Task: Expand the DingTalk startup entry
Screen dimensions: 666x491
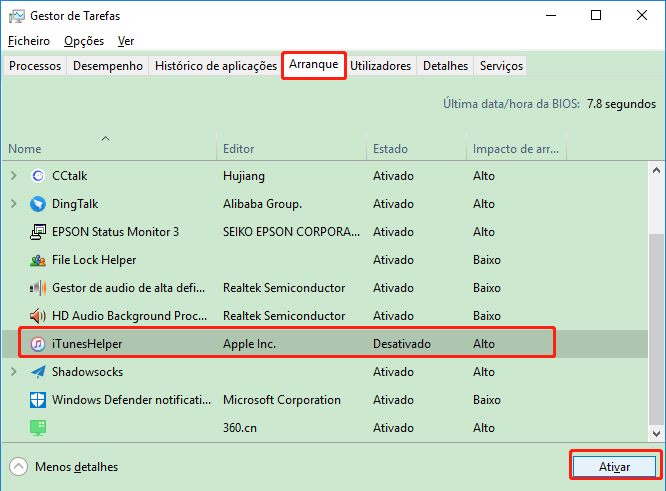Action: tap(14, 203)
